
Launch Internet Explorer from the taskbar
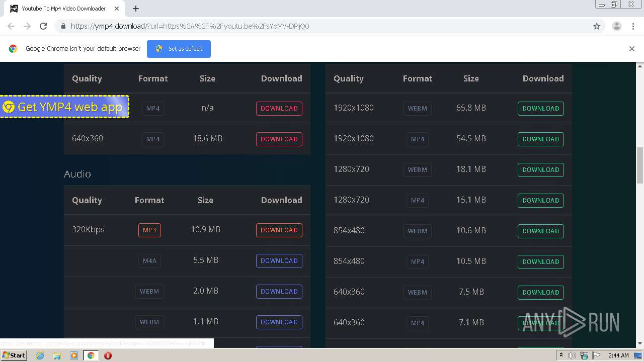(x=40, y=355)
